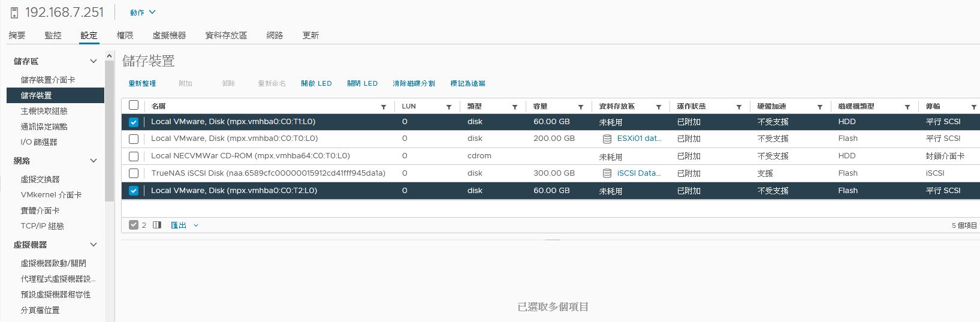Click the host icon beside 192.168.7.251
980x322 pixels.
[14, 13]
